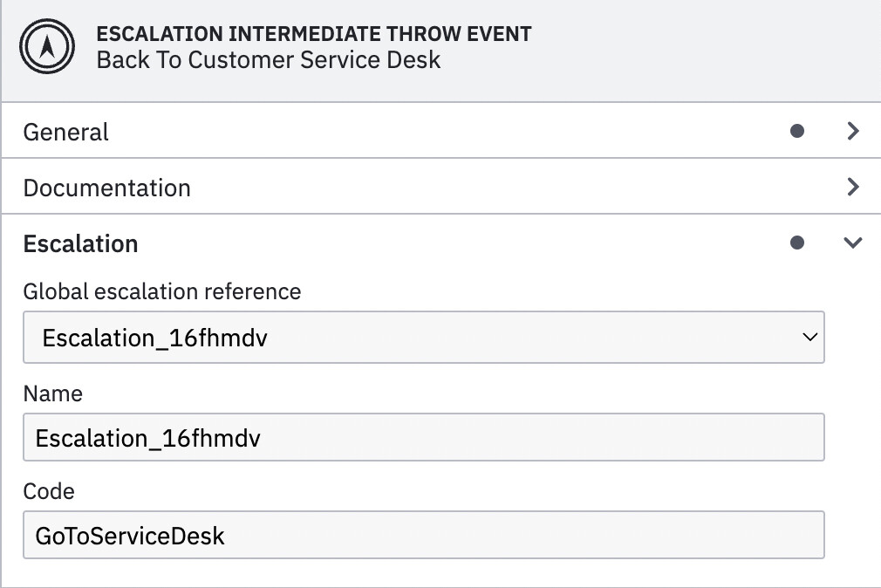Expand the Documentation properties section
The height and width of the screenshot is (588, 881).
pyautogui.click(x=853, y=187)
